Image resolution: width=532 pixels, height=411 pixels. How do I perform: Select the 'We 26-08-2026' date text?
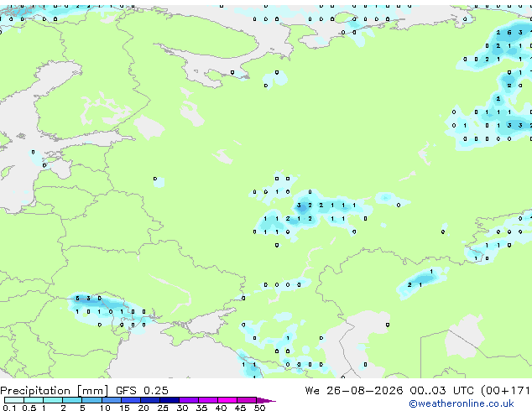[354, 391]
